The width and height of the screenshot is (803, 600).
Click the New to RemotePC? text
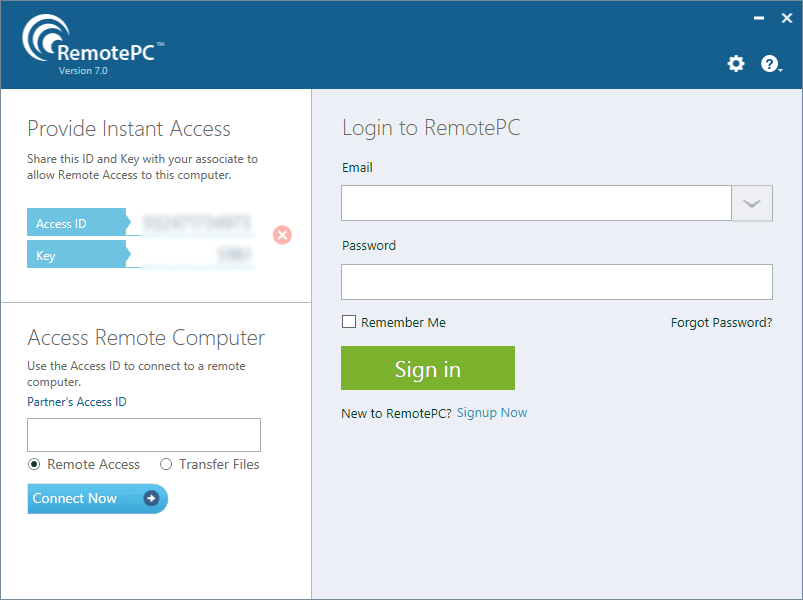[x=396, y=413]
